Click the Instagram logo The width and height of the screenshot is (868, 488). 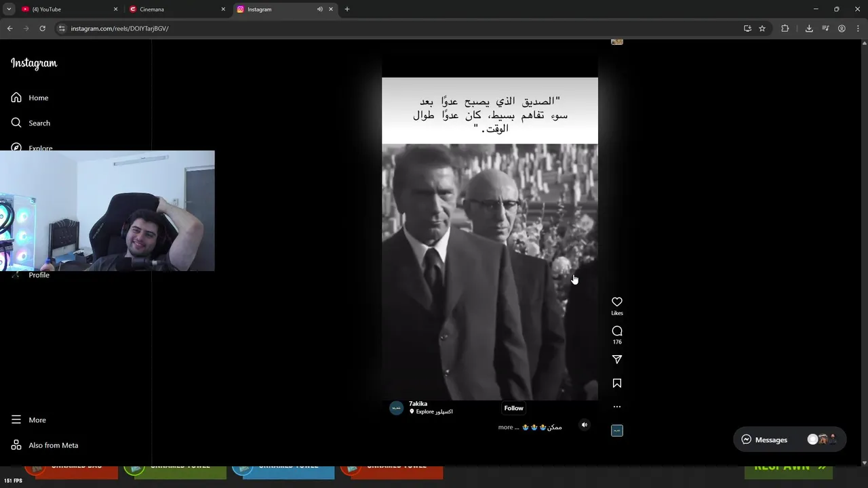pyautogui.click(x=34, y=63)
